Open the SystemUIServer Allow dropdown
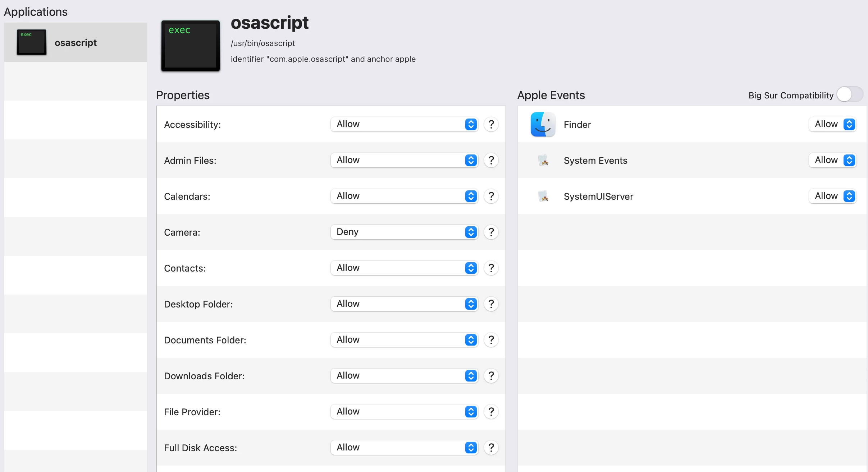The height and width of the screenshot is (472, 868). coord(832,196)
